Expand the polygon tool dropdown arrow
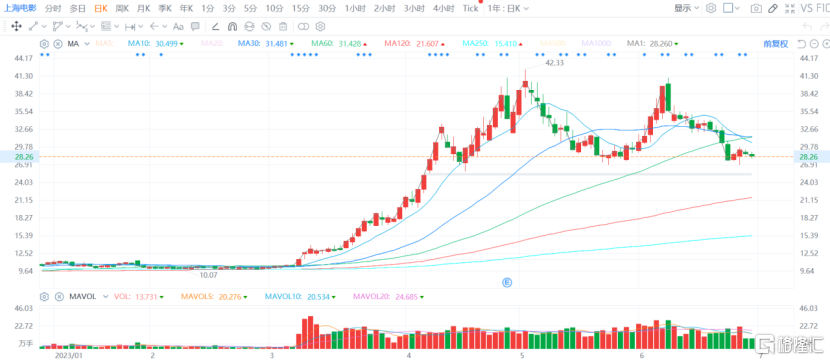This screenshot has width=830, height=361. pyautogui.click(x=69, y=26)
